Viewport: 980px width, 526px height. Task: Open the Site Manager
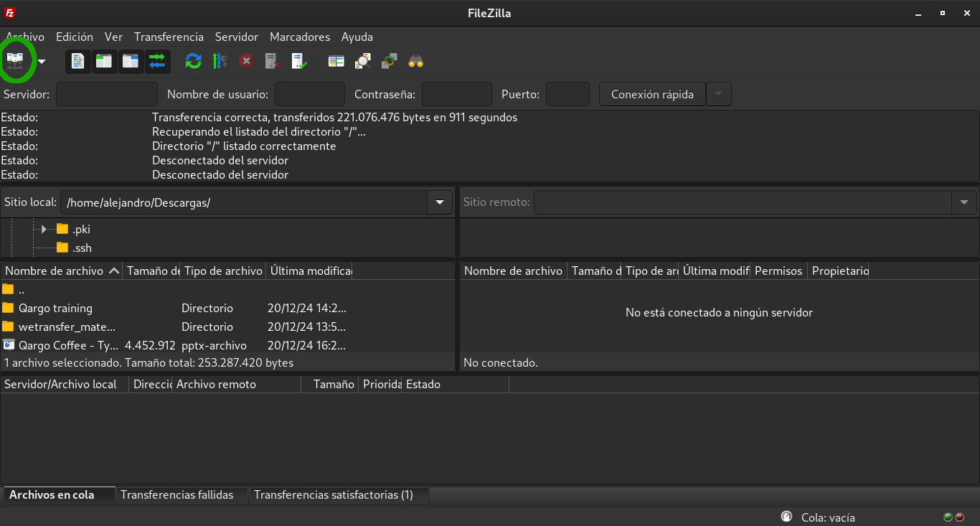(15, 61)
